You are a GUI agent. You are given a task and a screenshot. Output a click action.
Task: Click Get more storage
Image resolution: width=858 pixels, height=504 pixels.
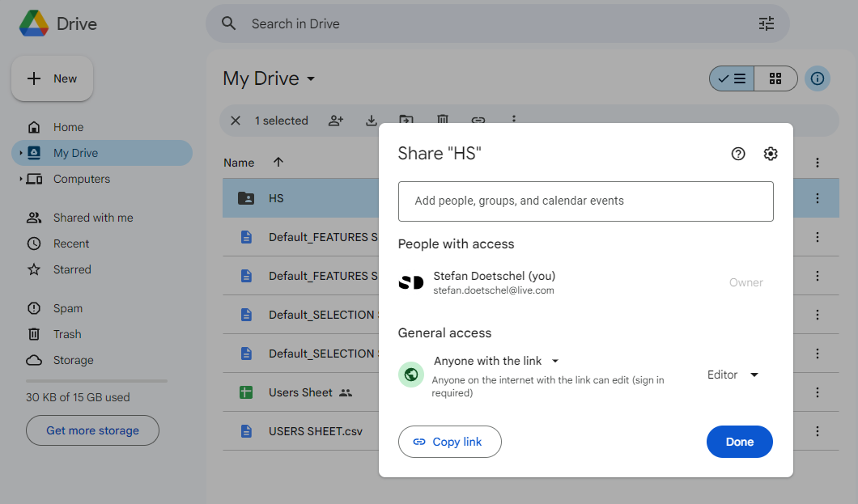92,430
